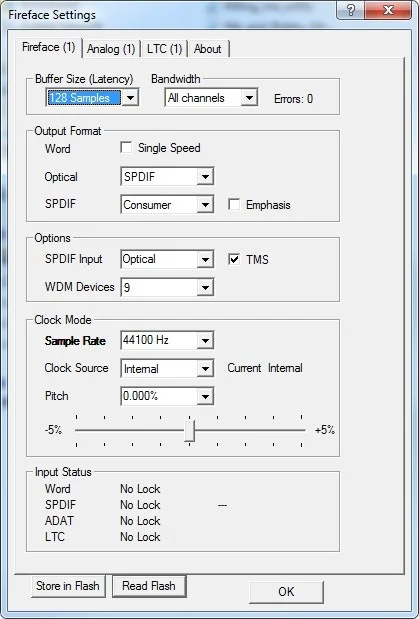This screenshot has width=419, height=619.
Task: Open the Sample Rate 44100 Hz dropdown
Action: (167, 340)
